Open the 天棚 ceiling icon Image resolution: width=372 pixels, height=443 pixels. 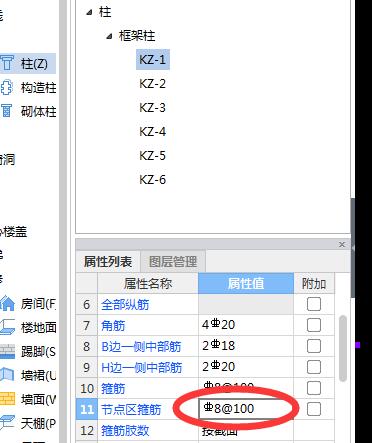coord(7,423)
